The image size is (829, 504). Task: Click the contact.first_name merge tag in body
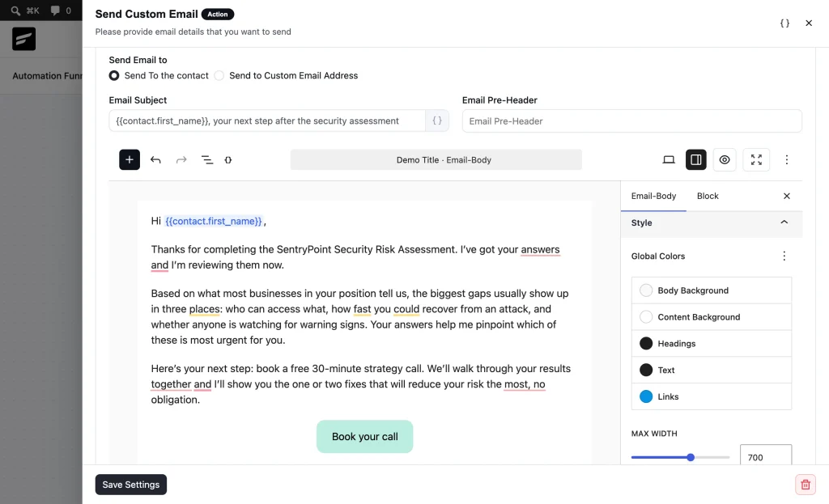tap(214, 221)
